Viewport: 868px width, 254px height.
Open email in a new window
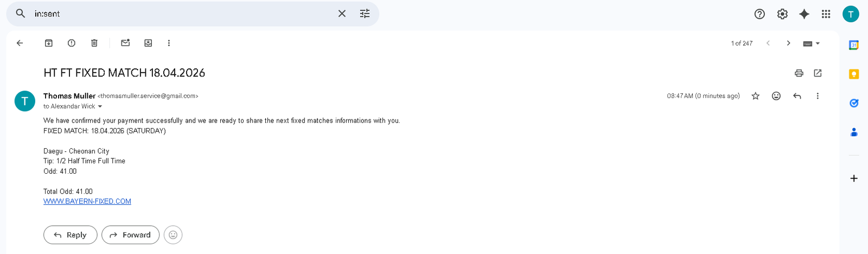click(x=818, y=73)
